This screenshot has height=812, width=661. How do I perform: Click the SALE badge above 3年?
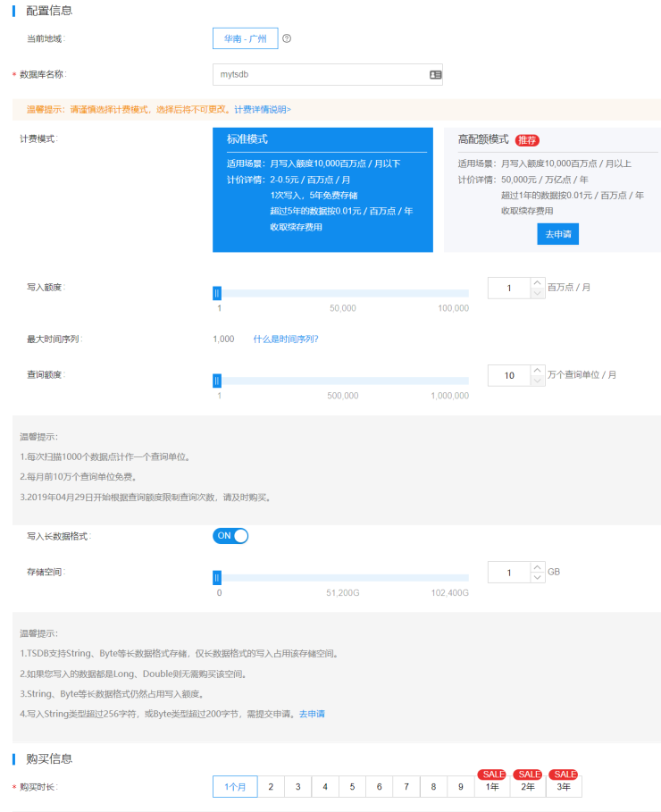pos(564,774)
